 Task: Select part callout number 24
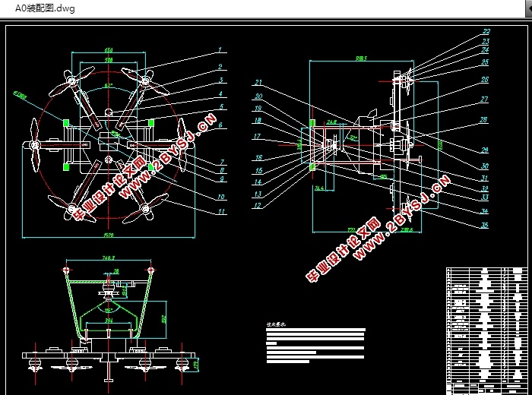485,49
